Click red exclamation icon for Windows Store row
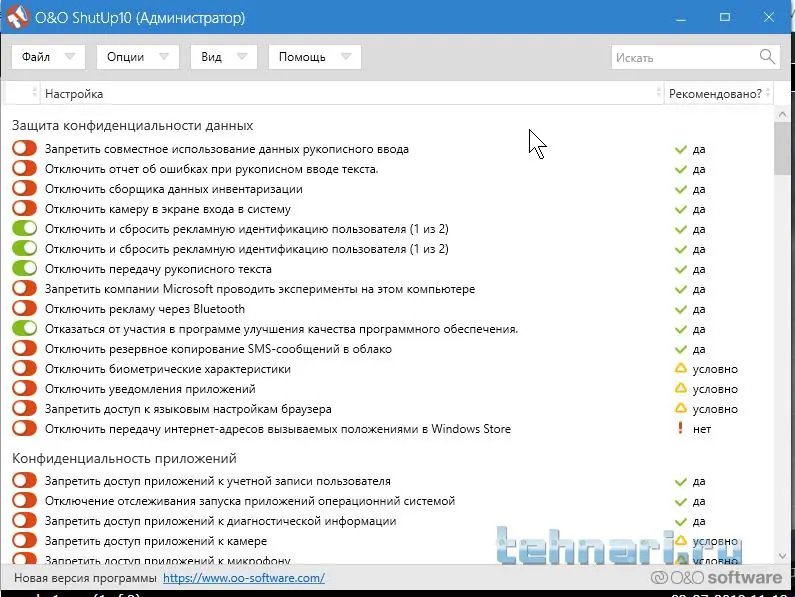Screen dimensions: 795x597 680,428
